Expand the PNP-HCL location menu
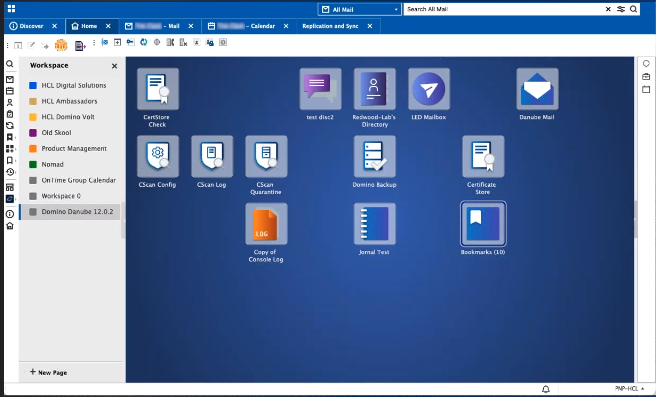 629,389
